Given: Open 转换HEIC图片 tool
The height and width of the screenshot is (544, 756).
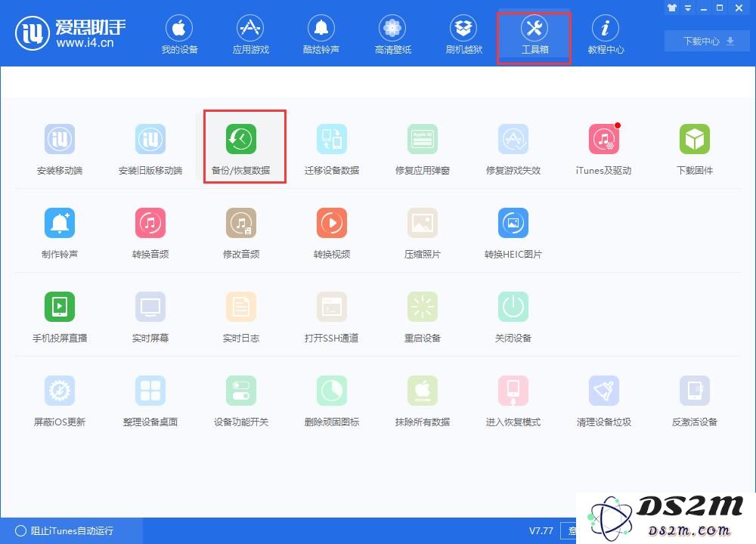Looking at the screenshot, I should click(x=513, y=233).
